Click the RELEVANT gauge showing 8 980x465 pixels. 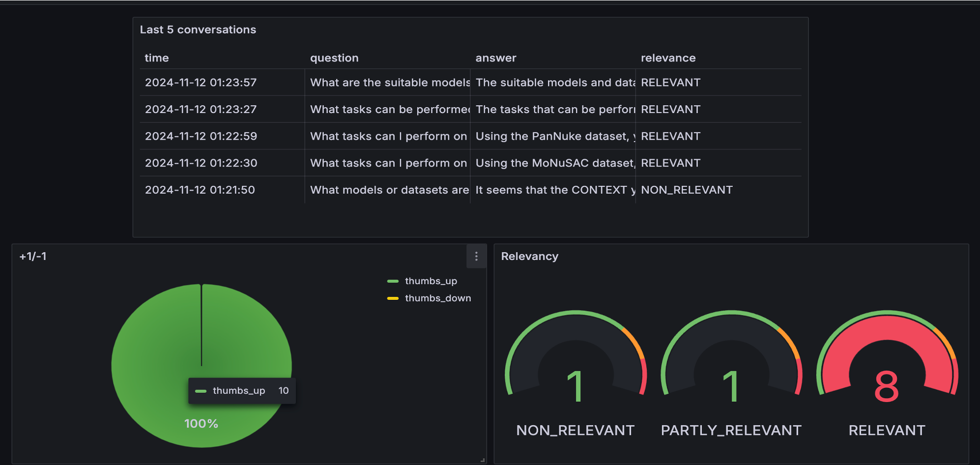pyautogui.click(x=887, y=364)
